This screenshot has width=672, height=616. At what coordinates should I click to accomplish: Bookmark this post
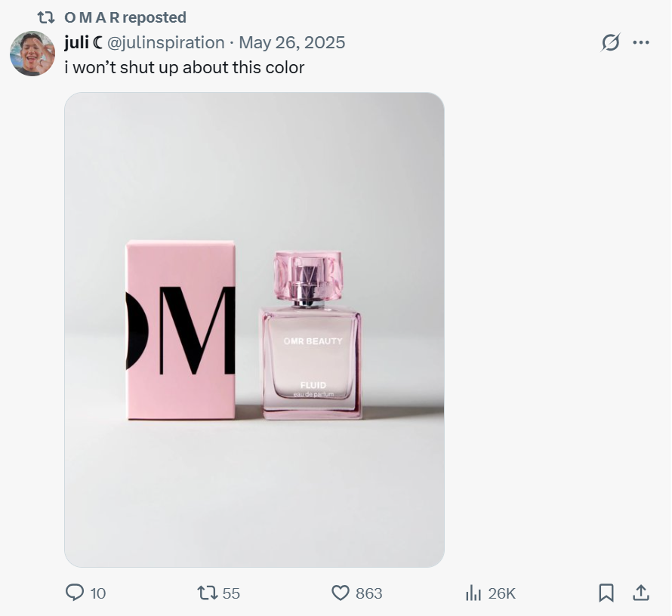606,593
